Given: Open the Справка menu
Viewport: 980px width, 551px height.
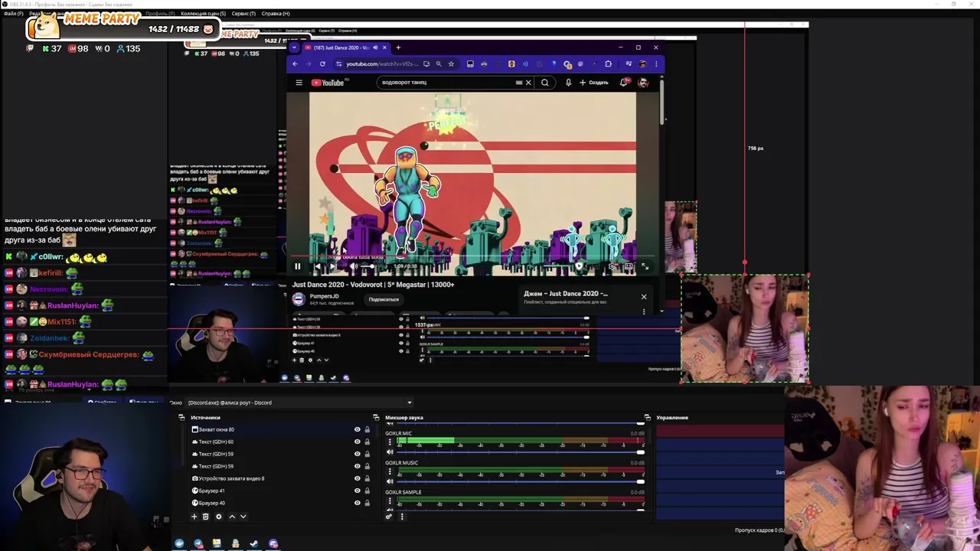Looking at the screenshot, I should (x=276, y=13).
